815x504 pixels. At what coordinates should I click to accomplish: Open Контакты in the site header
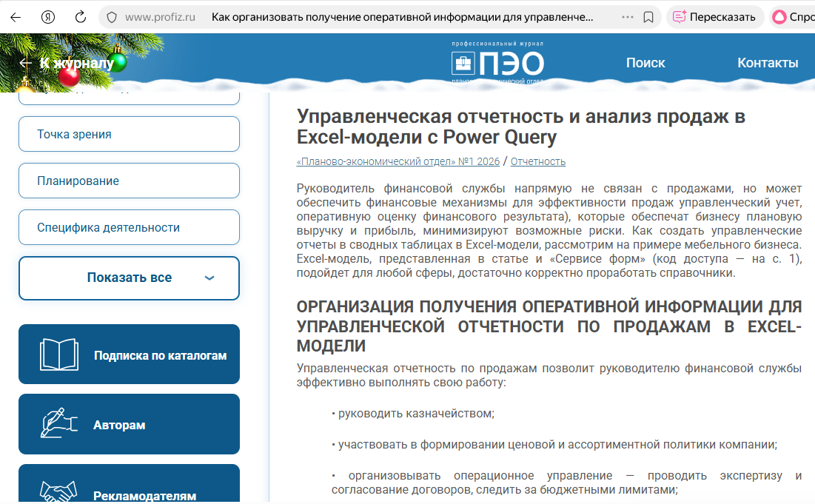[768, 63]
